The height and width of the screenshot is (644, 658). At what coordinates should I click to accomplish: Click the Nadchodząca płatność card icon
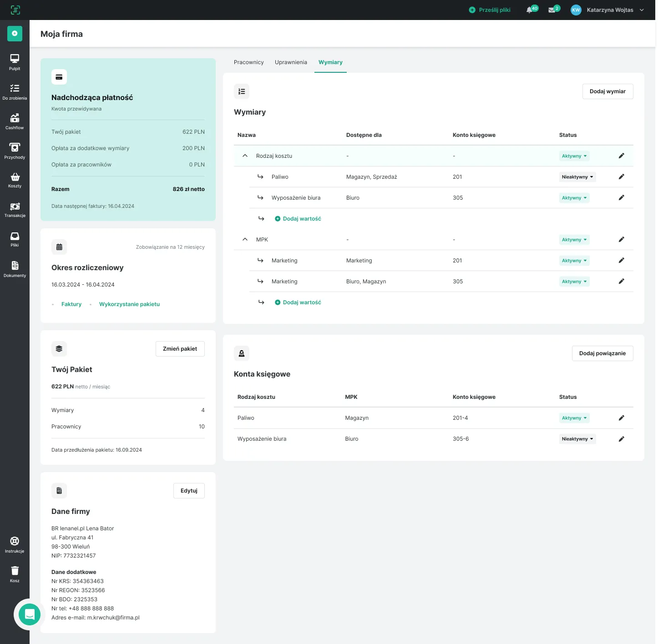(x=59, y=77)
